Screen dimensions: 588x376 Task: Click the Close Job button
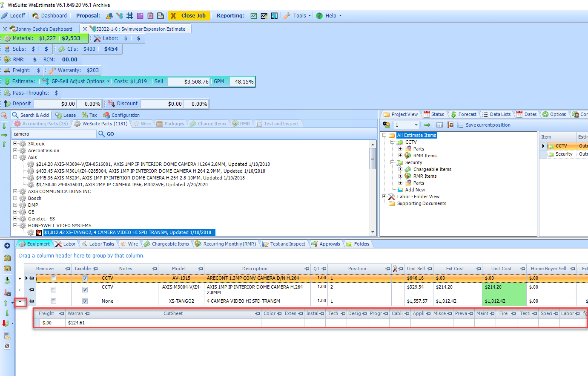tap(189, 16)
